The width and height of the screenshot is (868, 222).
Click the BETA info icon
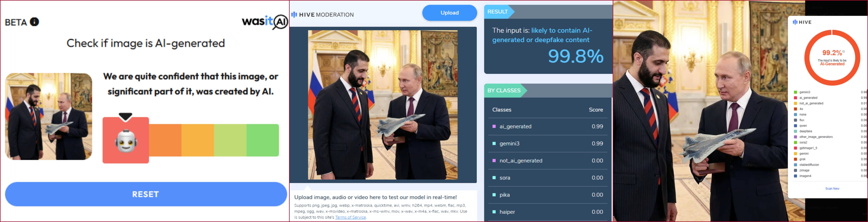click(x=34, y=22)
